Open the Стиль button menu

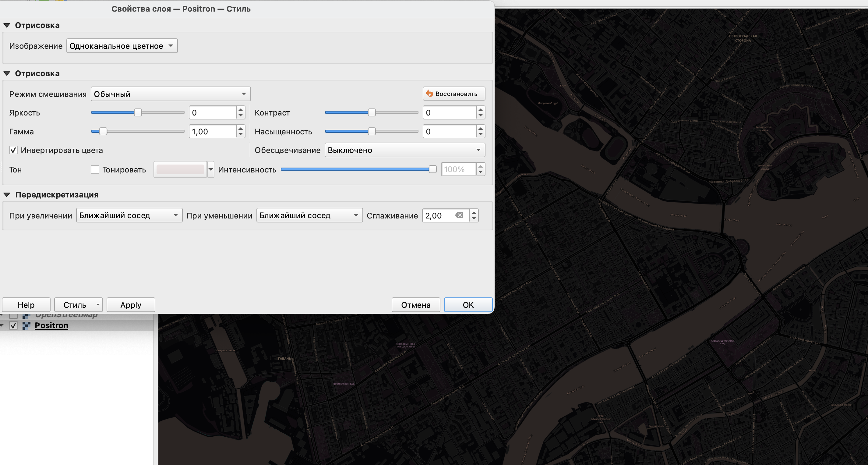[x=98, y=305]
